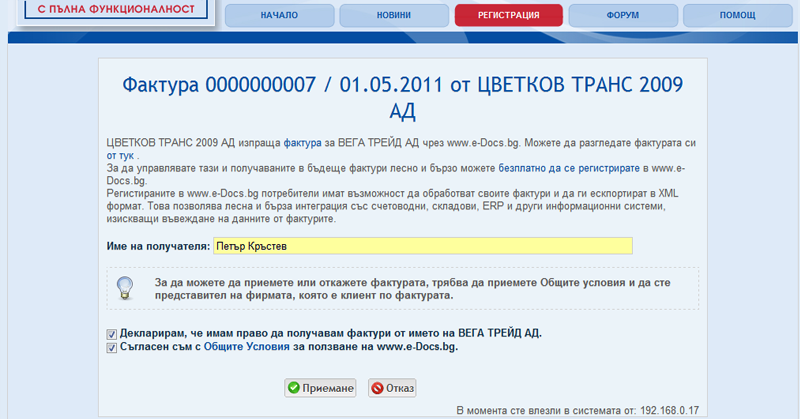Click the invoice heading 'Фактура 0000000007'

click(219, 85)
